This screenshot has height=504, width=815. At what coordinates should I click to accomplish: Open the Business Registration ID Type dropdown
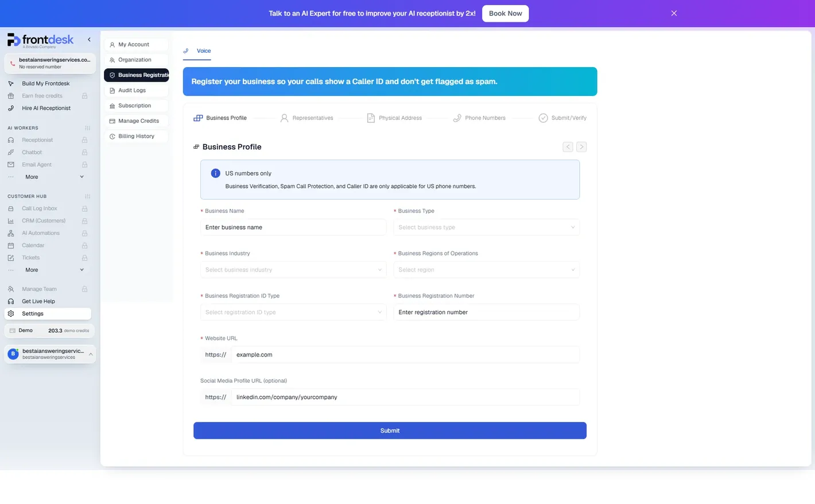tap(293, 312)
